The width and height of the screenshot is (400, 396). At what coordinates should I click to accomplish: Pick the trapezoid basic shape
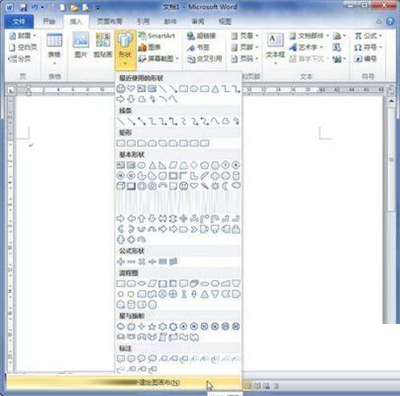coord(183,165)
